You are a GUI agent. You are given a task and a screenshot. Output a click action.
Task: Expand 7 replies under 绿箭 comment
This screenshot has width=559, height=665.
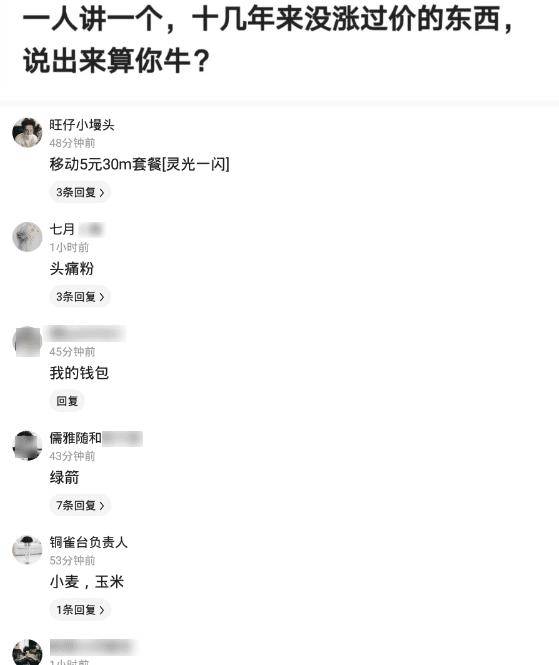(x=80, y=505)
